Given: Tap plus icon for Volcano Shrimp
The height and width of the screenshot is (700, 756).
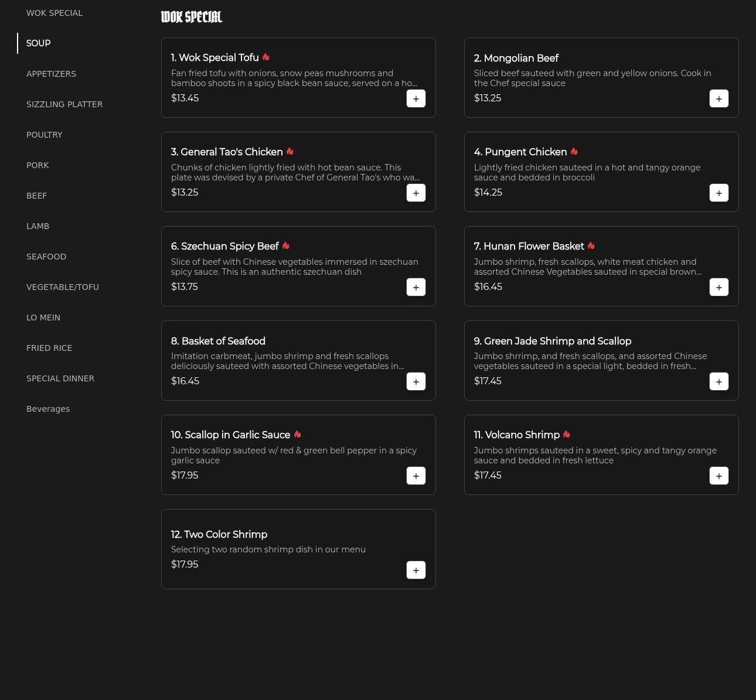Looking at the screenshot, I should [x=718, y=476].
